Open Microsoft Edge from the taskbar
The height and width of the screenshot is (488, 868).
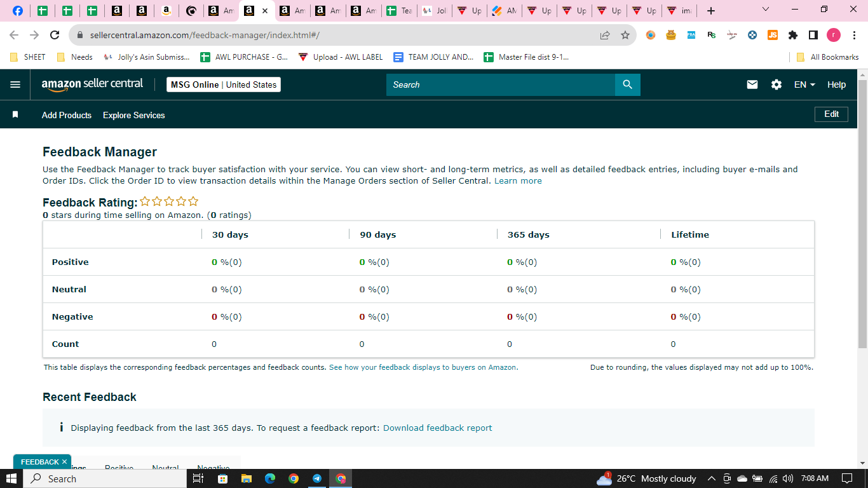(x=269, y=478)
